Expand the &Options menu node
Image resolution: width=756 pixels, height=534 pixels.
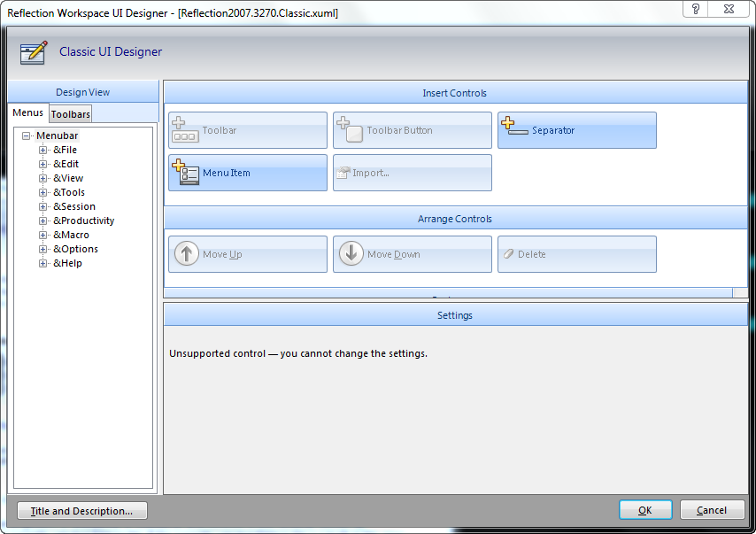[42, 250]
